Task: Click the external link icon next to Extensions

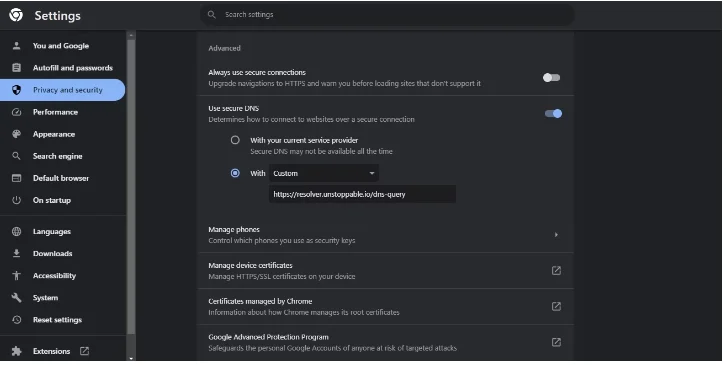Action: [x=84, y=351]
